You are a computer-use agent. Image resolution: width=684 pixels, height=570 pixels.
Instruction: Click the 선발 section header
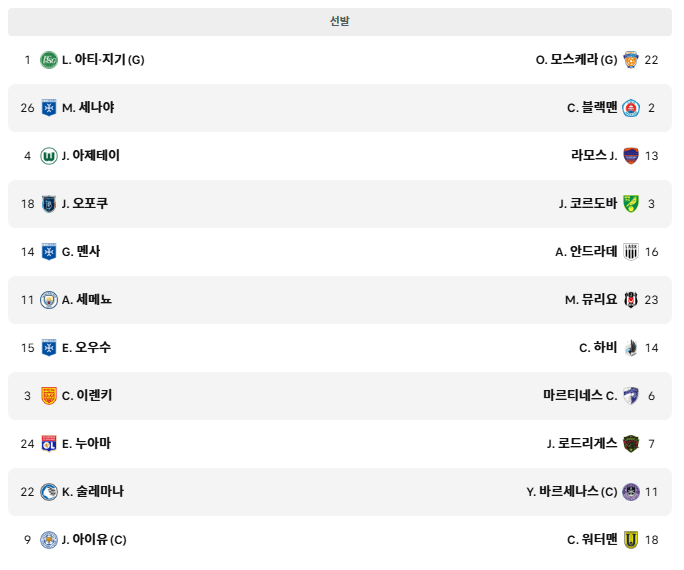coord(340,22)
